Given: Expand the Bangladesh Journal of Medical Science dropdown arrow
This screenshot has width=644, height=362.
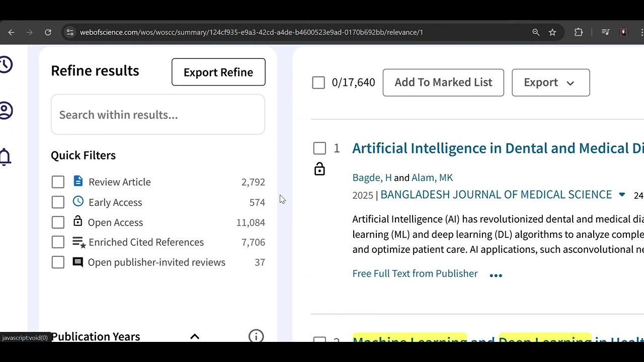Looking at the screenshot, I should pos(622,195).
